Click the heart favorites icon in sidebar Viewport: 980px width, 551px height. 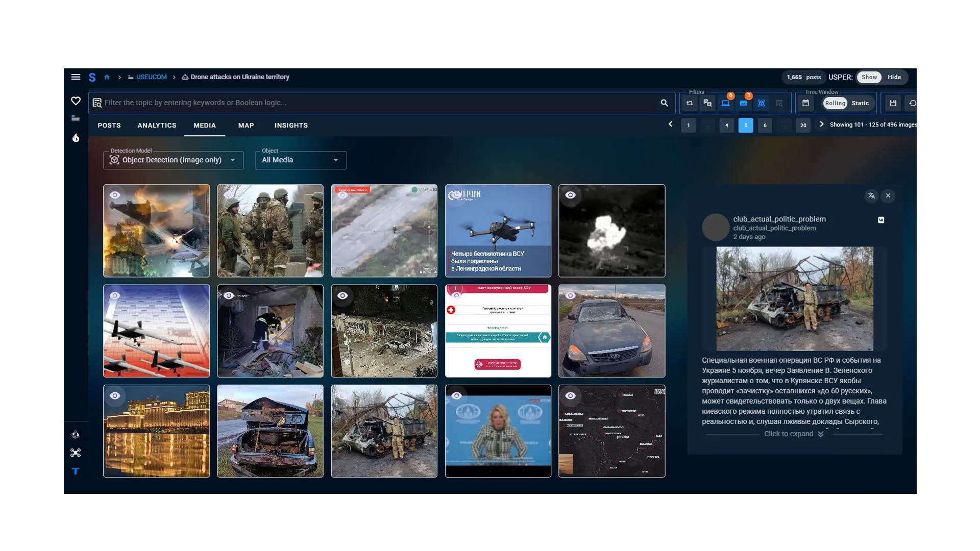pos(76,101)
